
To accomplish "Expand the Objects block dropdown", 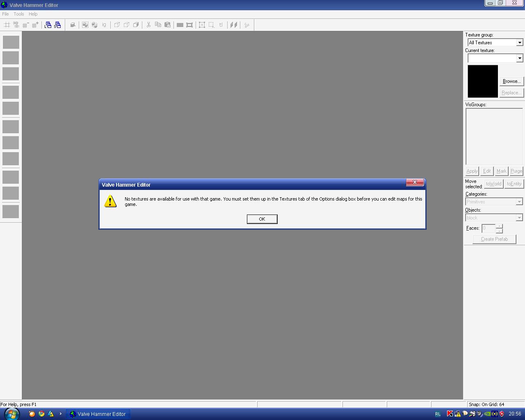I will point(519,218).
